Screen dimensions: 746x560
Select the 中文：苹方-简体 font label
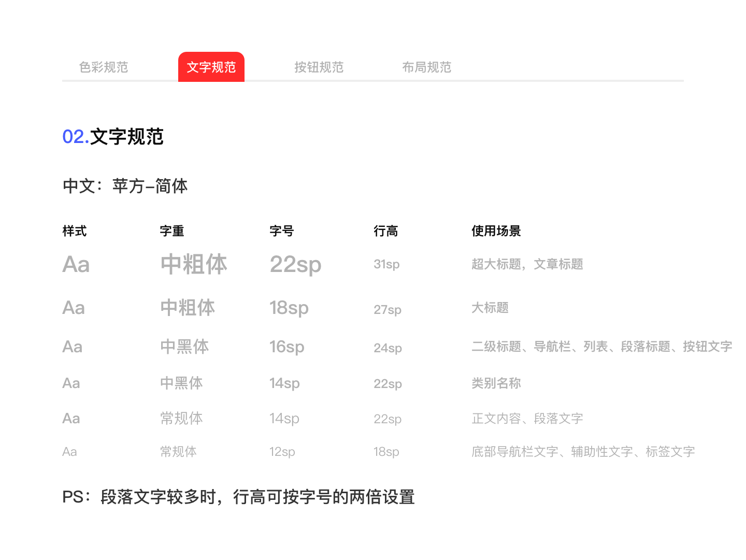click(125, 186)
